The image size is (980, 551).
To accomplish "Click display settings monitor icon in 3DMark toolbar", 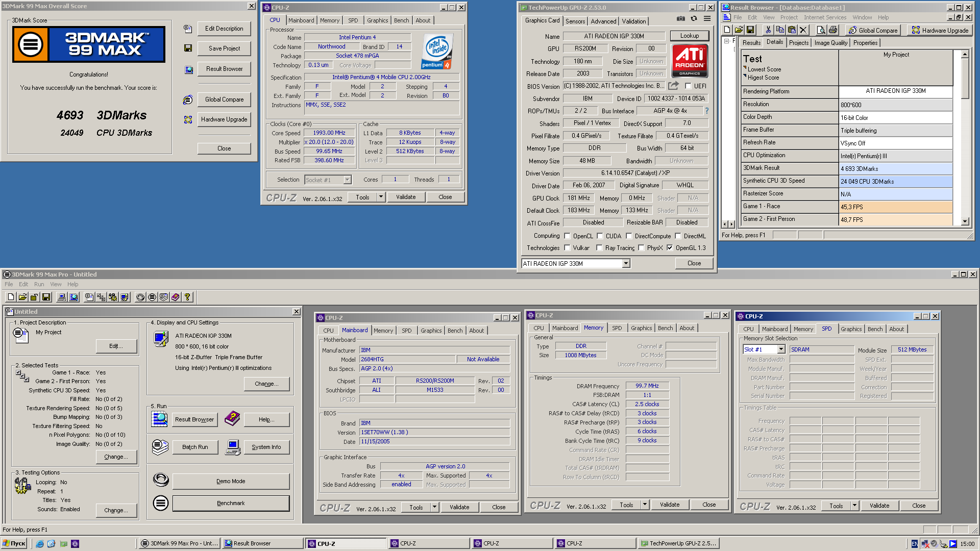I will [125, 297].
